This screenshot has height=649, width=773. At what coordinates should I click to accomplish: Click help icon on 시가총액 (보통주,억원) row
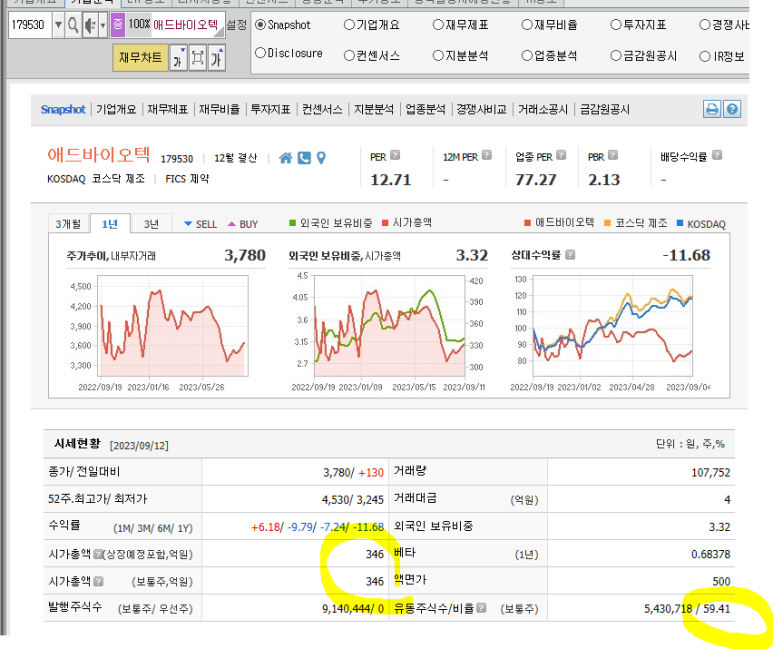(98, 581)
